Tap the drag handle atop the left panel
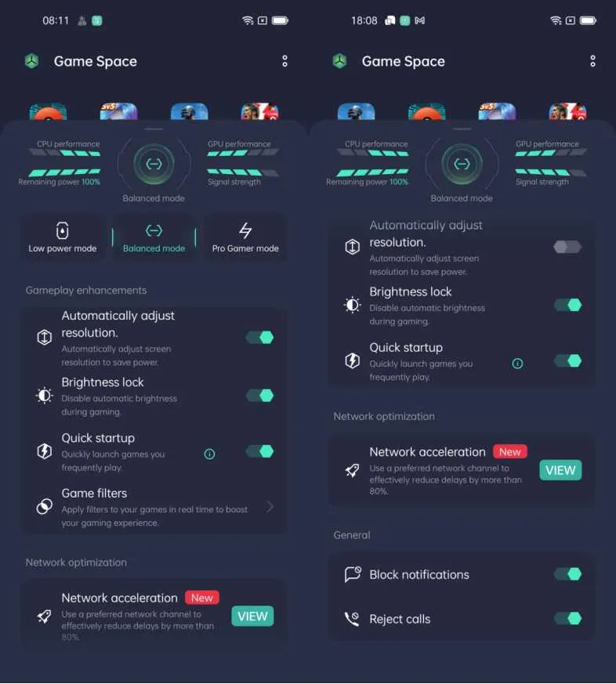The height and width of the screenshot is (684, 616). click(x=154, y=129)
